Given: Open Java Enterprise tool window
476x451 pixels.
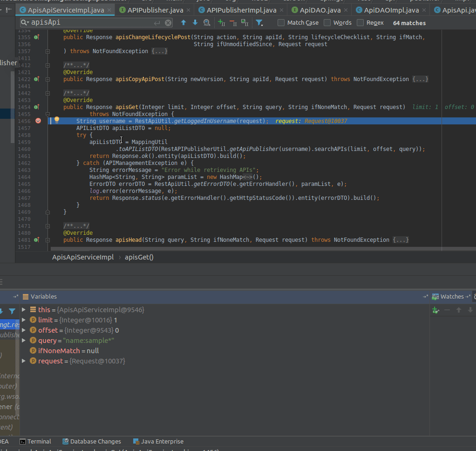Looking at the screenshot, I should click(158, 441).
